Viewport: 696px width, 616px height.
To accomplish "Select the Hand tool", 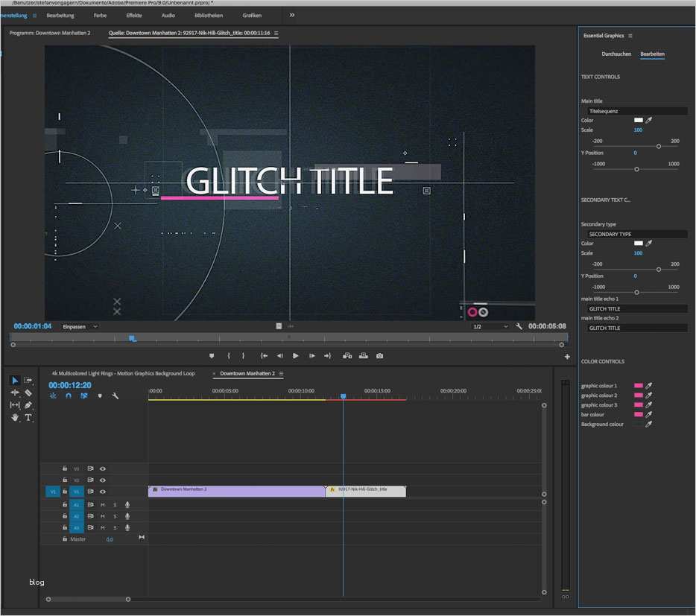I will (x=15, y=418).
